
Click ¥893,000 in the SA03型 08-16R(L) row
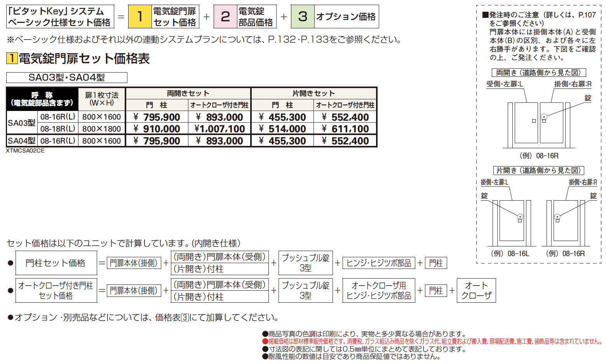[219, 117]
